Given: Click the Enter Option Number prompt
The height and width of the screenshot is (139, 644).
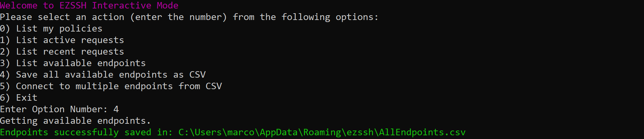Looking at the screenshot, I should [x=54, y=110].
